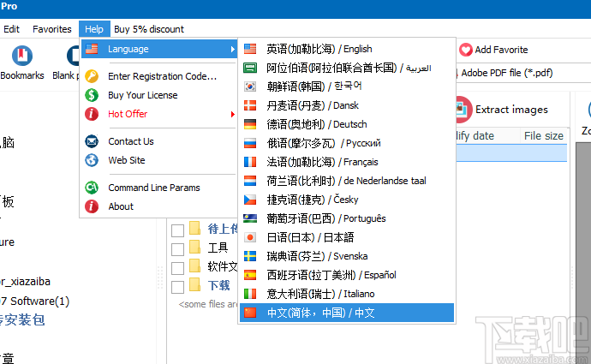Click the French flag icon
Image resolution: width=591 pixels, height=364 pixels.
point(250,162)
